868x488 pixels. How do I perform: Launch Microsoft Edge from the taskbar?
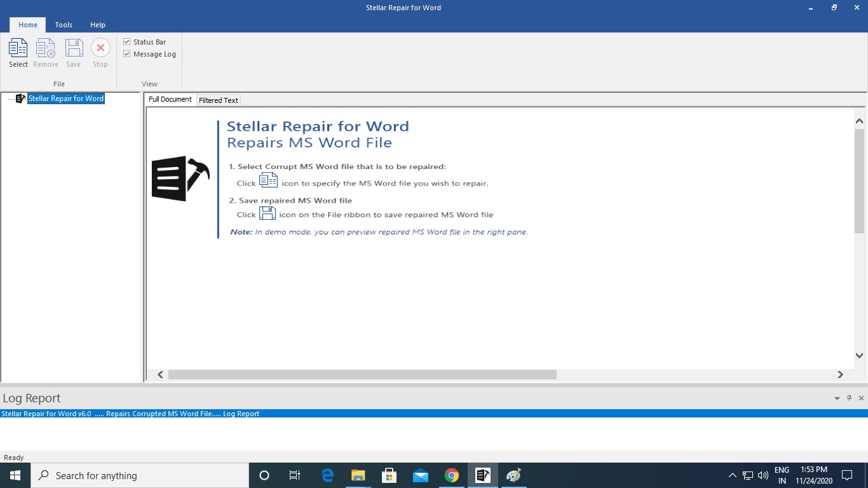(327, 475)
